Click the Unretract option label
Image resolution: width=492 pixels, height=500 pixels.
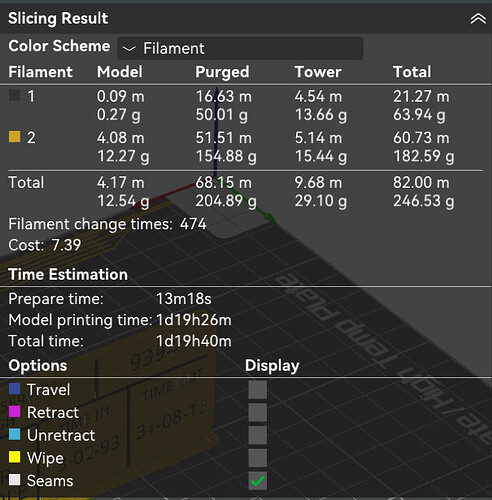point(61,435)
